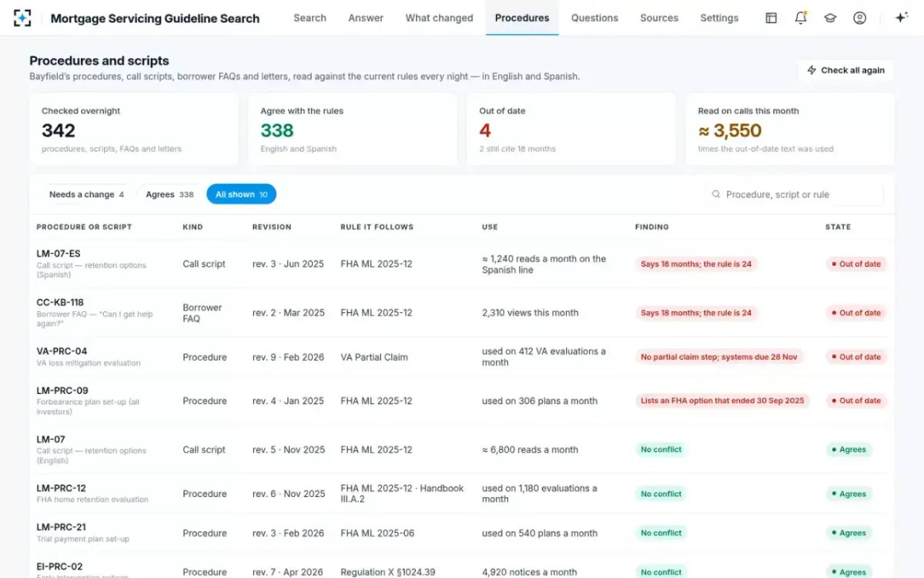Click the graduation cap icon

click(x=830, y=18)
